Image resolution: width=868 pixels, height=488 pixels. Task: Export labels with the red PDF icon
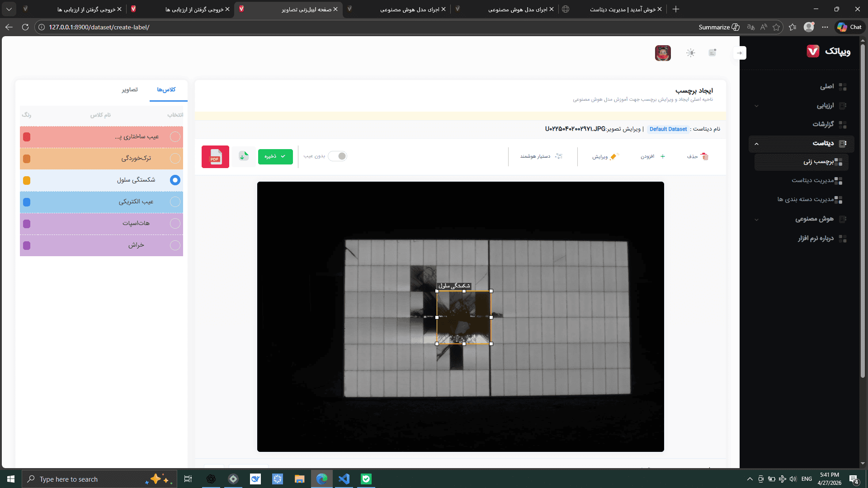click(215, 157)
